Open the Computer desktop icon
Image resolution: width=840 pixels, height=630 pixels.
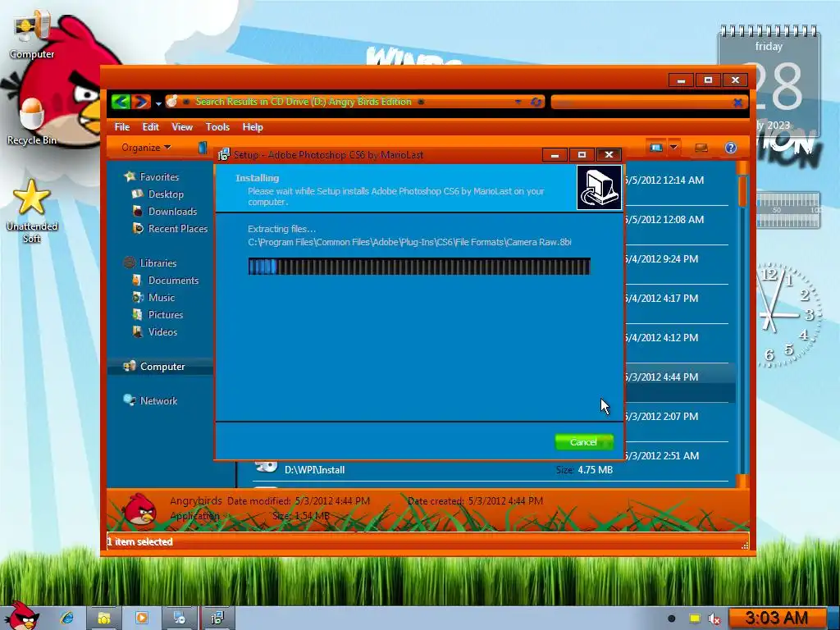pyautogui.click(x=32, y=36)
